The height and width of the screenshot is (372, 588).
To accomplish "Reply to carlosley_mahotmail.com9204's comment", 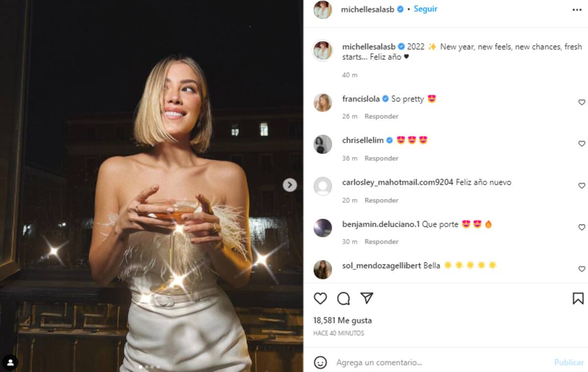I will (x=381, y=200).
